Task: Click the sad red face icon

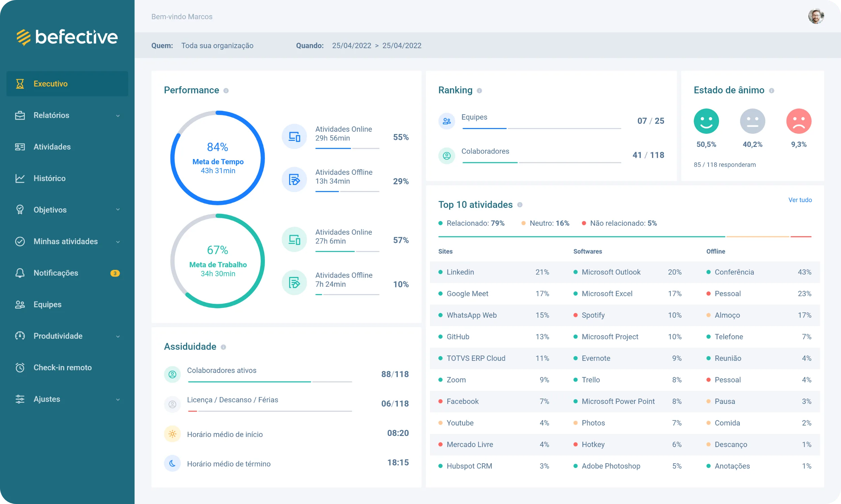Action: [799, 121]
